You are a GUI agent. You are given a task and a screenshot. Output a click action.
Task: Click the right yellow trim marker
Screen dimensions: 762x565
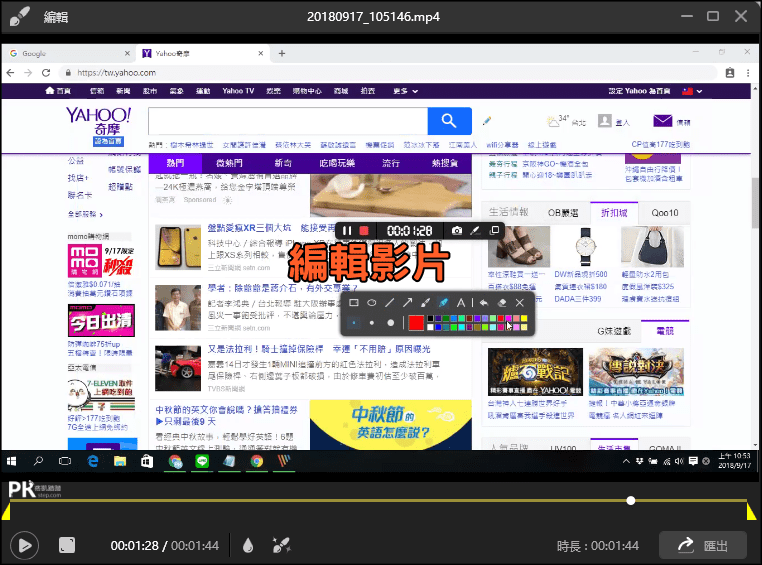tap(751, 512)
